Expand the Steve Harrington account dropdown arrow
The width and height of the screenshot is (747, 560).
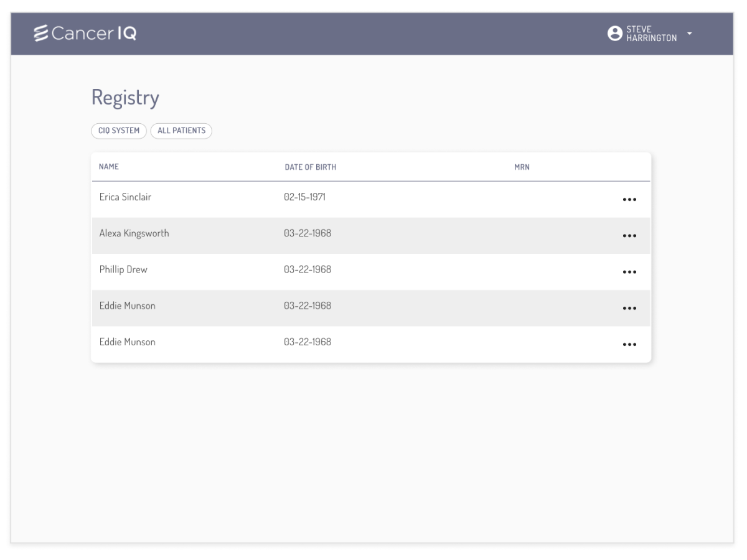689,33
